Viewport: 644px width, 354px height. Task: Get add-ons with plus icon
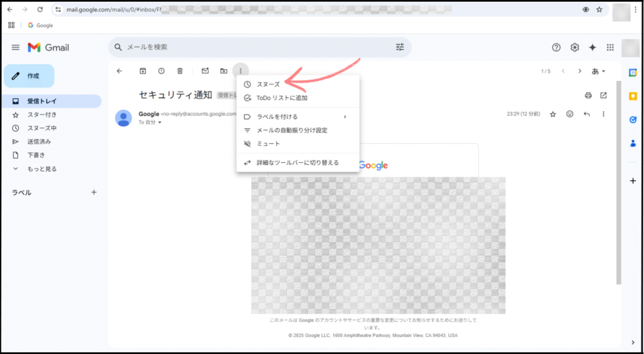[633, 180]
